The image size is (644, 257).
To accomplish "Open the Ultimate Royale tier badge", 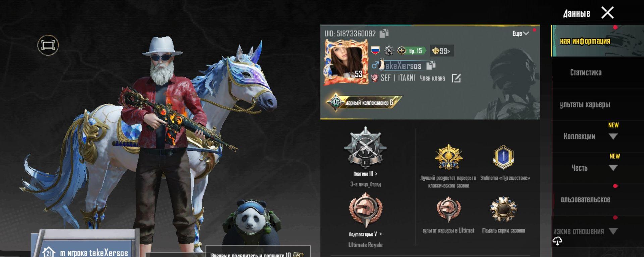I will 365,211.
